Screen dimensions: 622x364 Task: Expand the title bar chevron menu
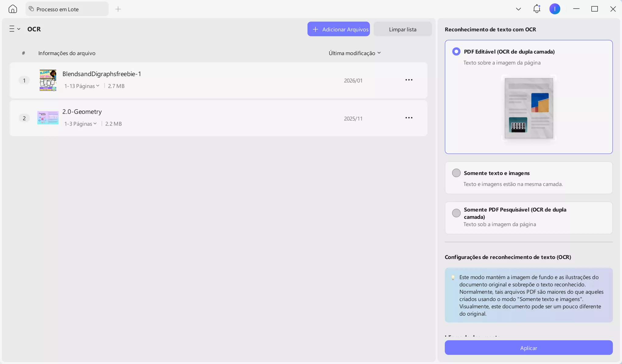518,9
